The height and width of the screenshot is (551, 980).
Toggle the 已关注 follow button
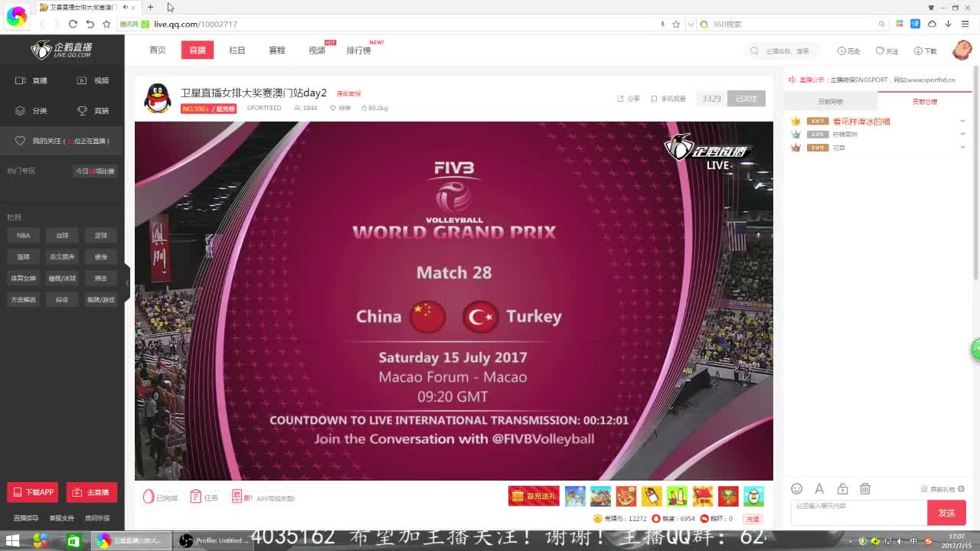[746, 99]
